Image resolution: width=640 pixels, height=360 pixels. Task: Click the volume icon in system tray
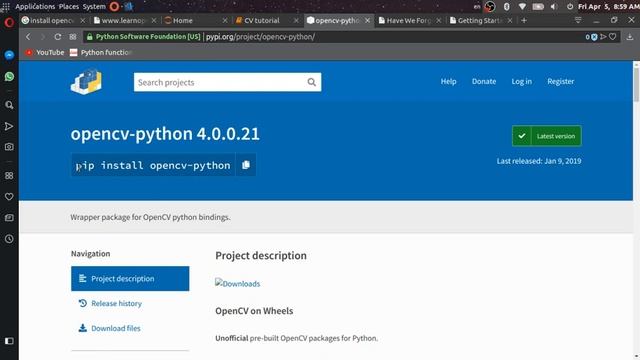[x=554, y=7]
